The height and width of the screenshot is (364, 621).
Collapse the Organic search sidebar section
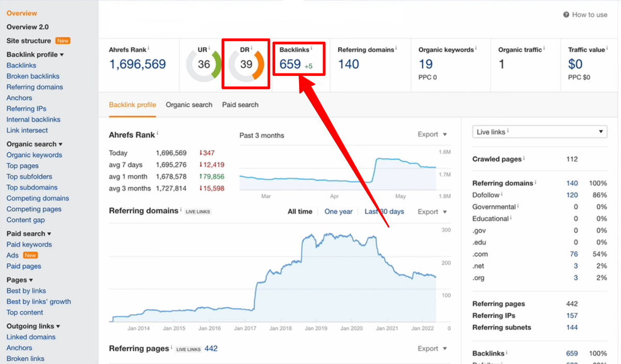34,144
